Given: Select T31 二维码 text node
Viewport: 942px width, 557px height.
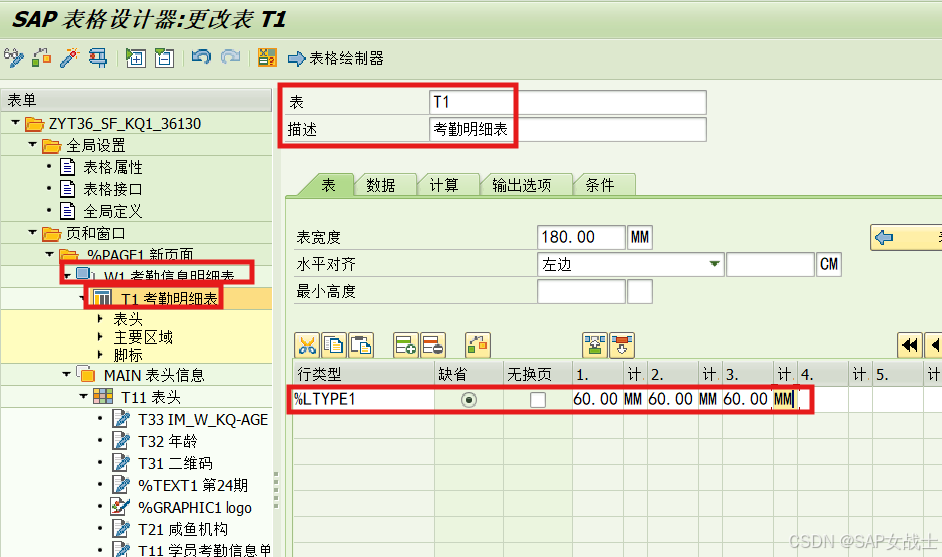Looking at the screenshot, I should [175, 463].
